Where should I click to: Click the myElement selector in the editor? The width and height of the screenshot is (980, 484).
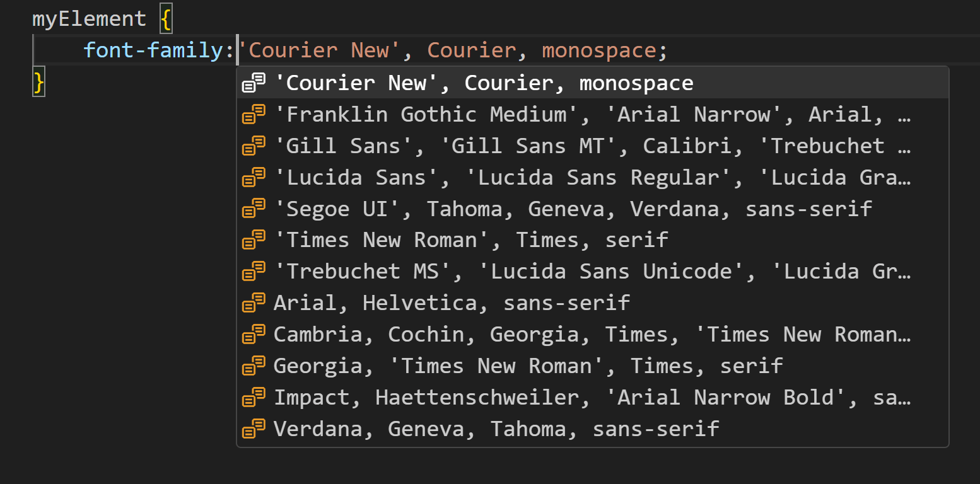click(x=89, y=19)
